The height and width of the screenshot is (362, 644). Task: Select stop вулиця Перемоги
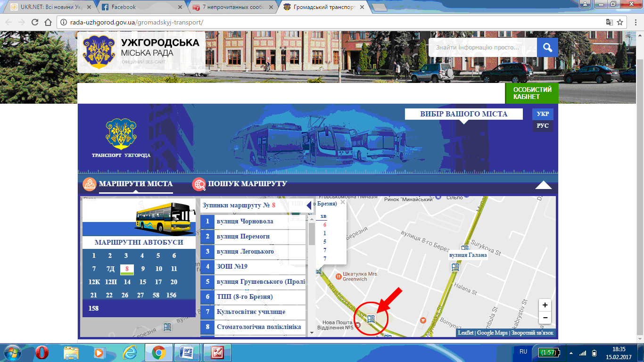pos(253,237)
